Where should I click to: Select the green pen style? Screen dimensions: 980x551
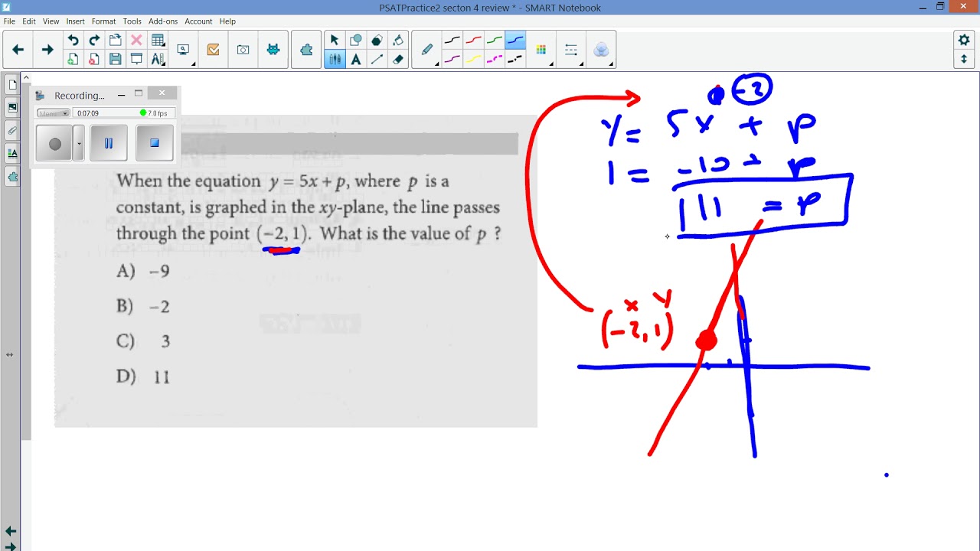point(495,41)
